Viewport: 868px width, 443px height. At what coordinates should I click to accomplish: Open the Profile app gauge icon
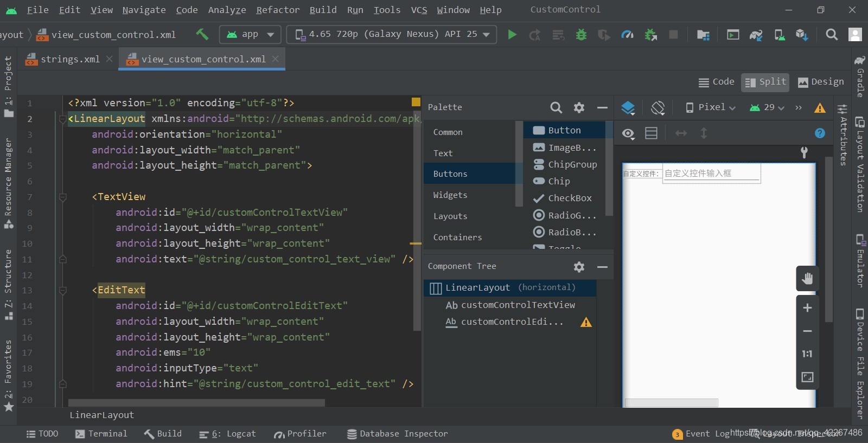(x=627, y=35)
